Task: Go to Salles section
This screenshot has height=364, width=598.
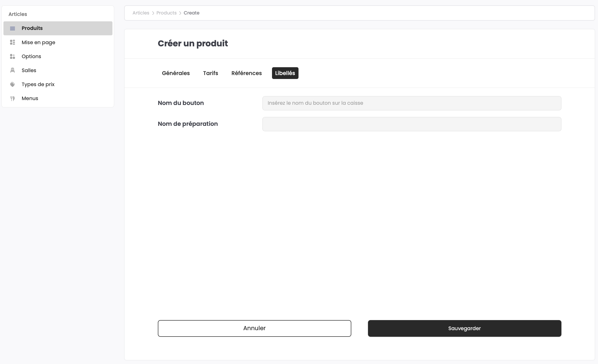Action: 29,70
